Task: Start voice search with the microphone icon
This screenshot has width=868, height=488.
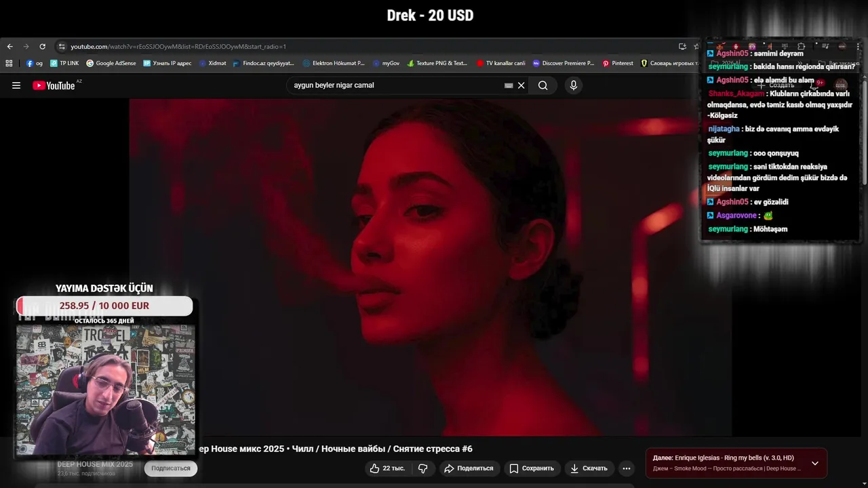Action: (574, 85)
